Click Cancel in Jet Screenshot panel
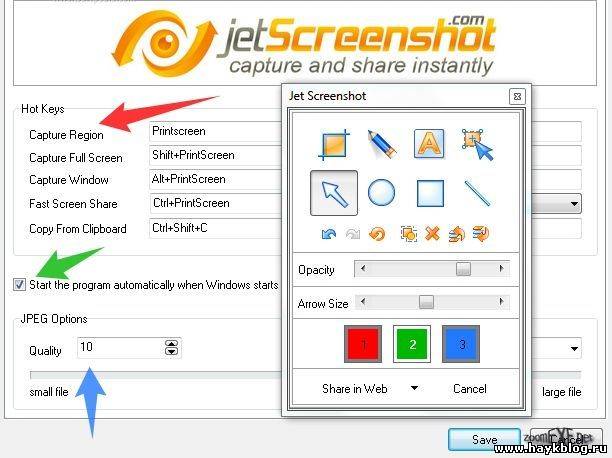 470,389
